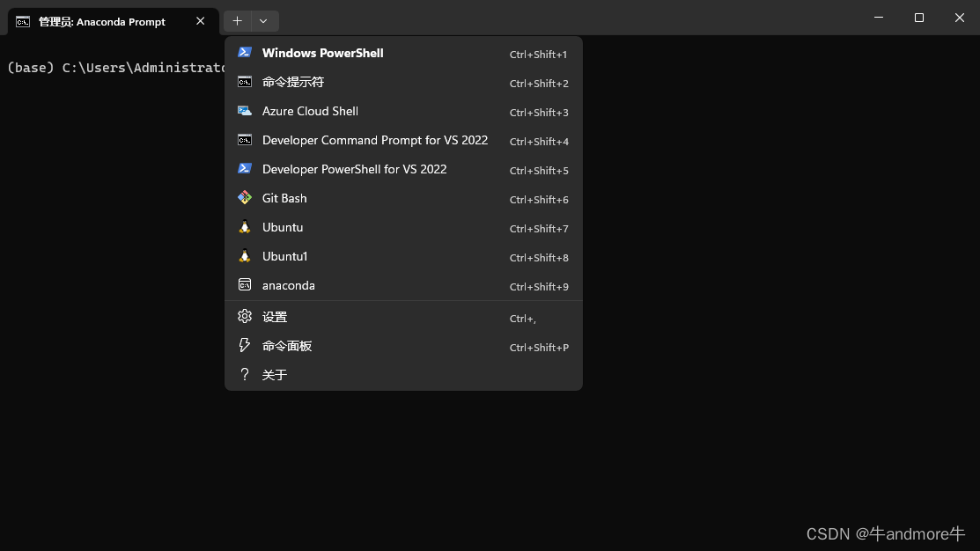Click the (base) C:\Users prompt line
980x551 pixels.
click(x=116, y=68)
